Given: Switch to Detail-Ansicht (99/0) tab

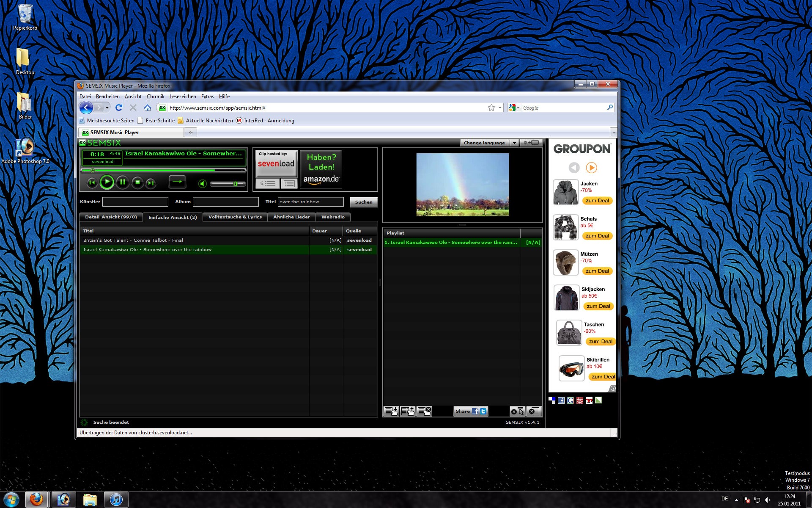Looking at the screenshot, I should click(x=111, y=217).
